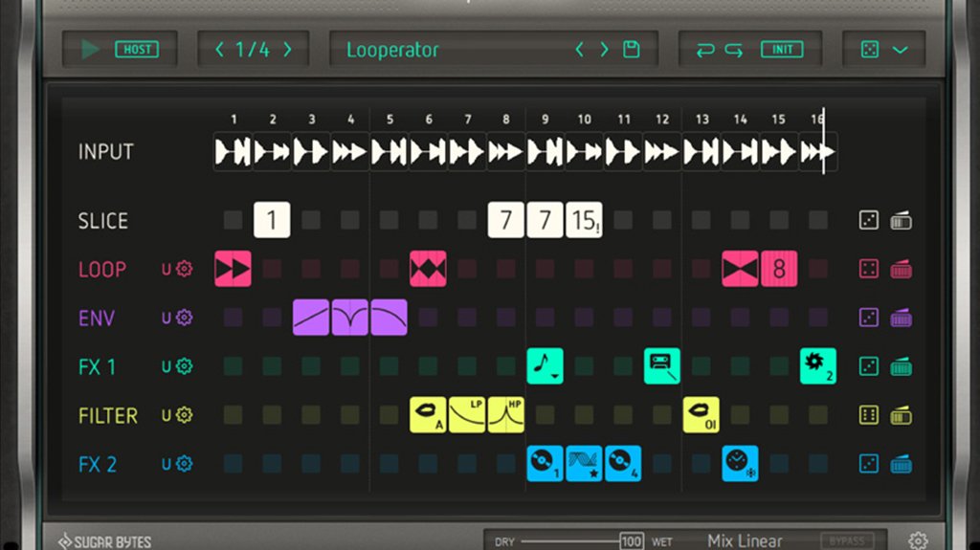Viewport: 980px width, 550px height.
Task: Select FX 1 step 12 tape cassette cell
Action: (x=662, y=366)
